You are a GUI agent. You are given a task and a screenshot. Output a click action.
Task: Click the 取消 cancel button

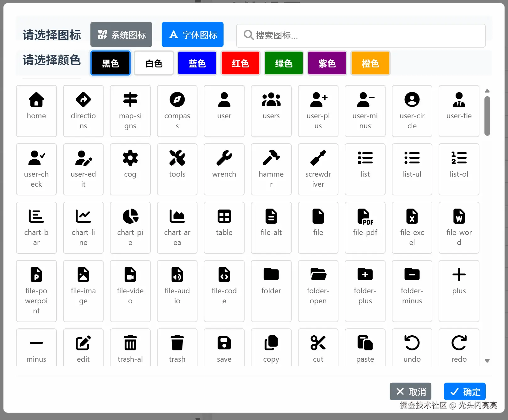[410, 391]
